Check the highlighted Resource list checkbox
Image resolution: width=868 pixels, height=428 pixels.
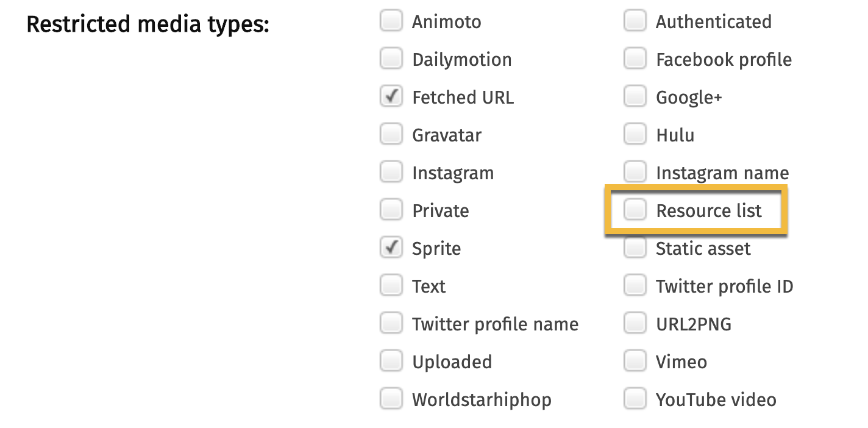(x=635, y=209)
